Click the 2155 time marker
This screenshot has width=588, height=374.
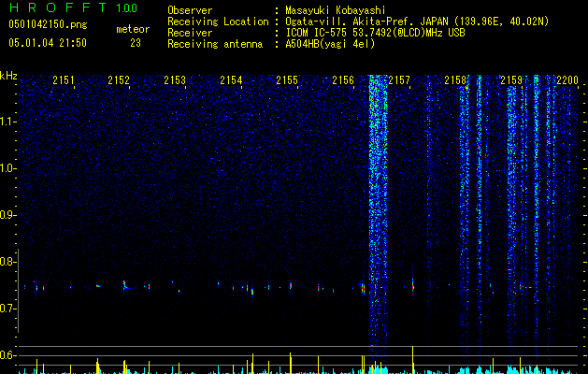(287, 79)
